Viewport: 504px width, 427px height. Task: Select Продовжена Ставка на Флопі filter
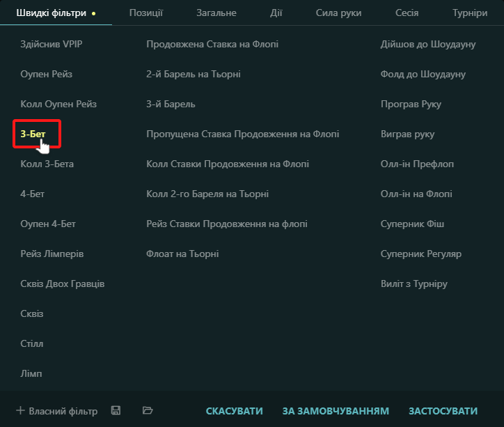pos(212,44)
